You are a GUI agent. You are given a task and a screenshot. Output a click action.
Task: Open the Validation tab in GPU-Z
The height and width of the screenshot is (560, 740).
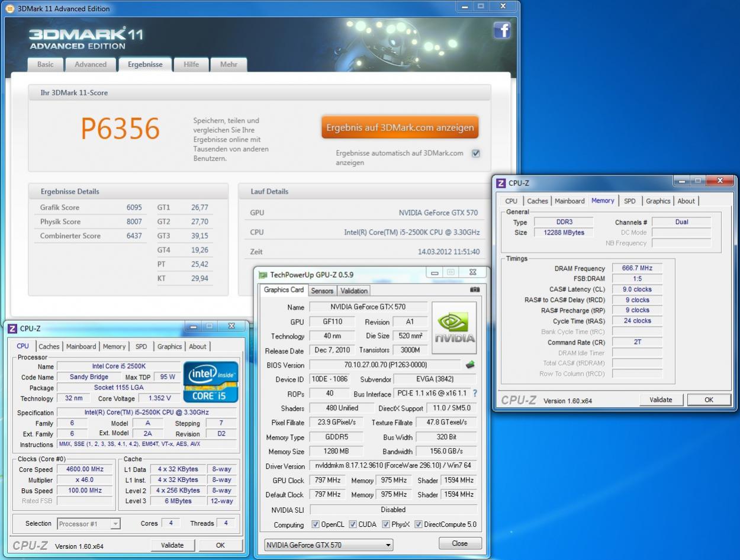pos(354,291)
